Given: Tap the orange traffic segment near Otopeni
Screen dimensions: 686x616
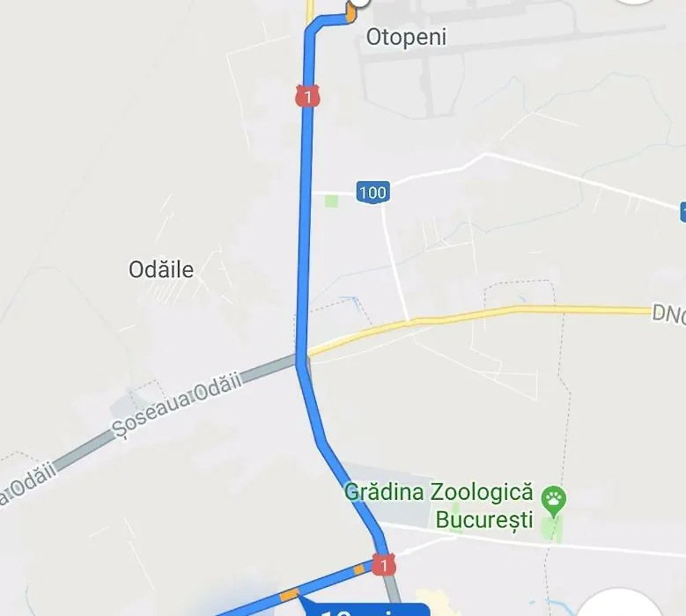Looking at the screenshot, I should pyautogui.click(x=350, y=12).
